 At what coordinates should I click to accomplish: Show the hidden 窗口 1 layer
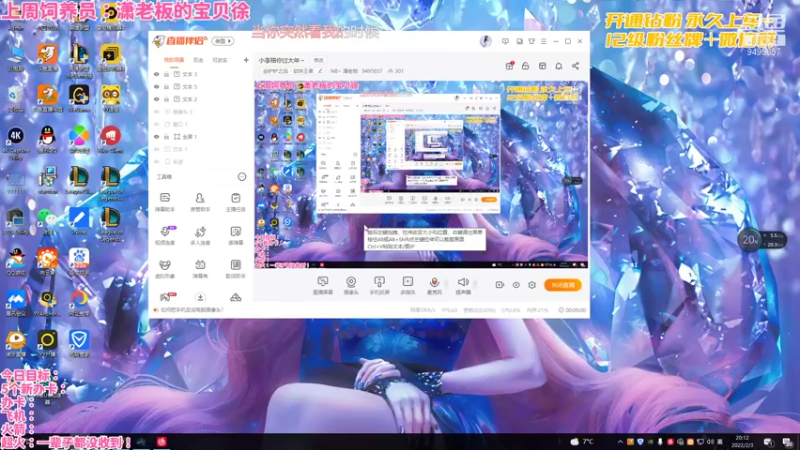(157, 124)
